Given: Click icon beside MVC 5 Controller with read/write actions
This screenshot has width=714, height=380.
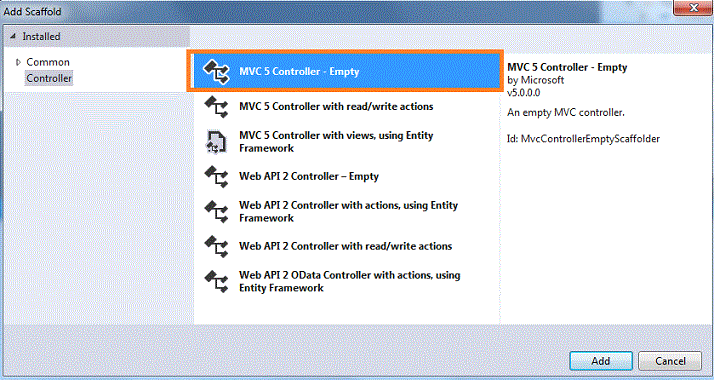Looking at the screenshot, I should (x=216, y=107).
